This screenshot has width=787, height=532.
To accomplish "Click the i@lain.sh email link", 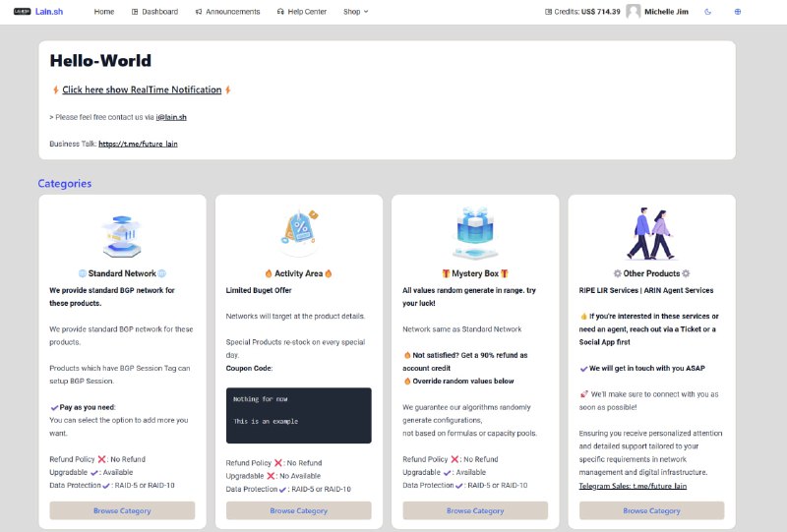I will 171,117.
